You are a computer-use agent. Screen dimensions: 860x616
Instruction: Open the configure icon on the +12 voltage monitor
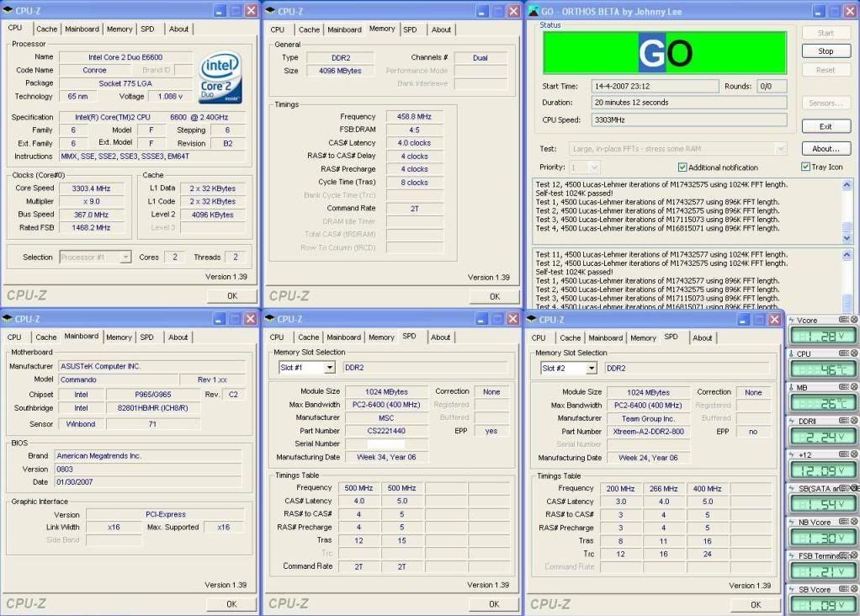pyautogui.click(x=843, y=454)
